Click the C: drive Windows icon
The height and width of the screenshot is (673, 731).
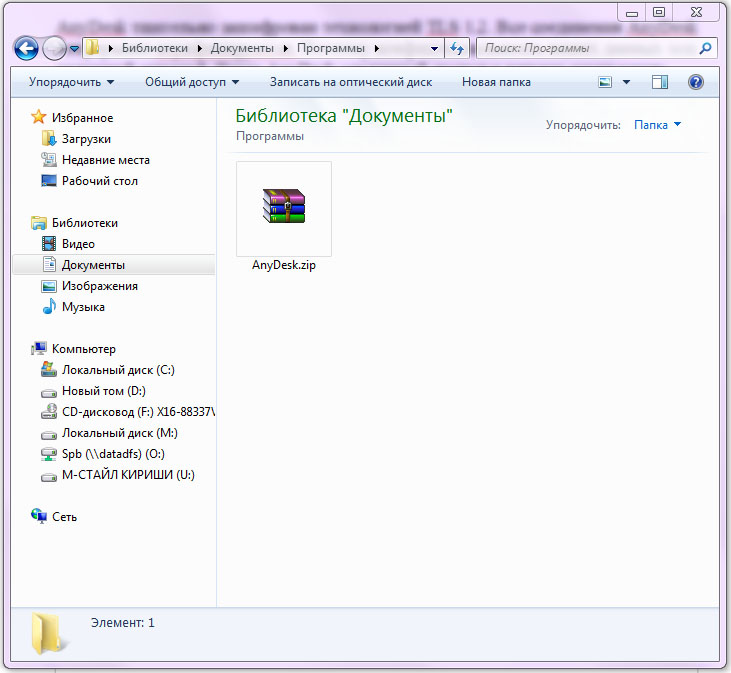coord(48,369)
